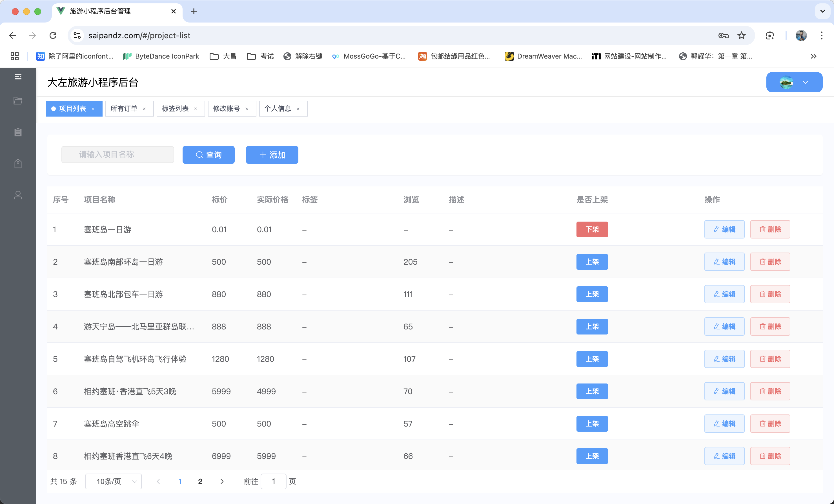Show more bookmarks with double chevron
The image size is (834, 504).
(x=814, y=56)
